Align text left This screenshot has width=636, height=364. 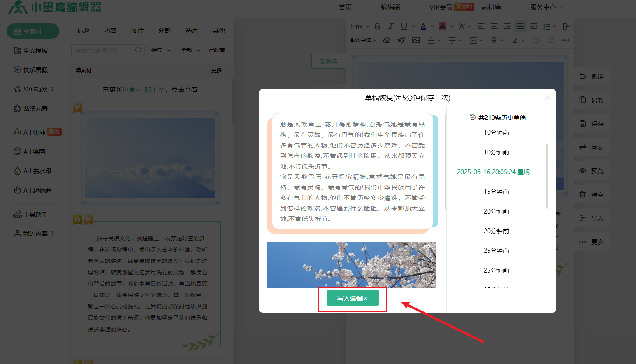tap(481, 26)
